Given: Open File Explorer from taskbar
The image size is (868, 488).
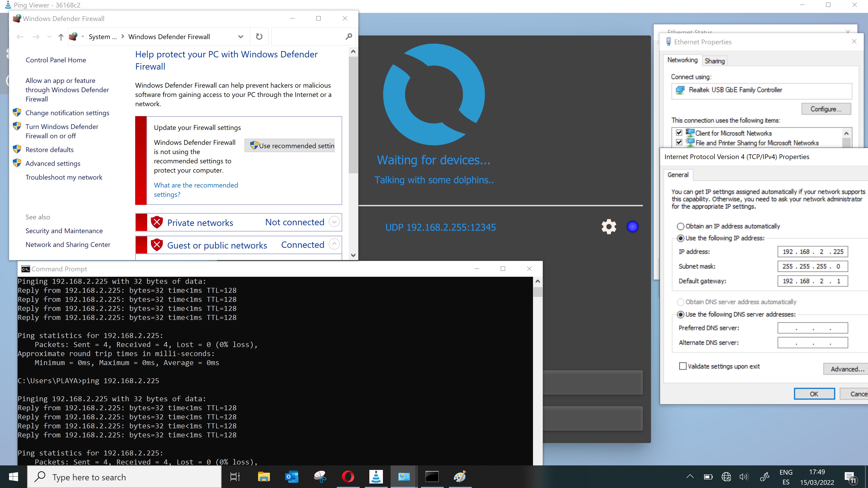Looking at the screenshot, I should [264, 477].
